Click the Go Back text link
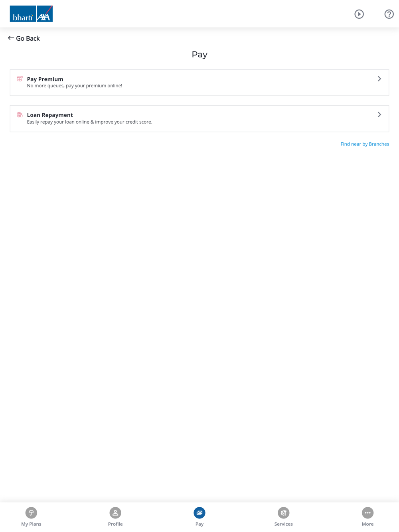Viewport: 399px width, 532px height. point(28,38)
